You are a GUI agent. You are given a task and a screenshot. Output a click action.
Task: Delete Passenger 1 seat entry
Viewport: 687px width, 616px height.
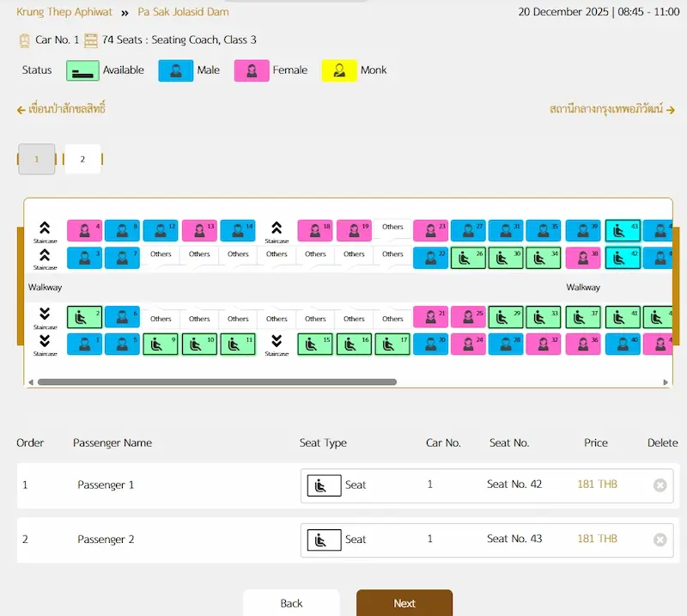click(x=660, y=485)
